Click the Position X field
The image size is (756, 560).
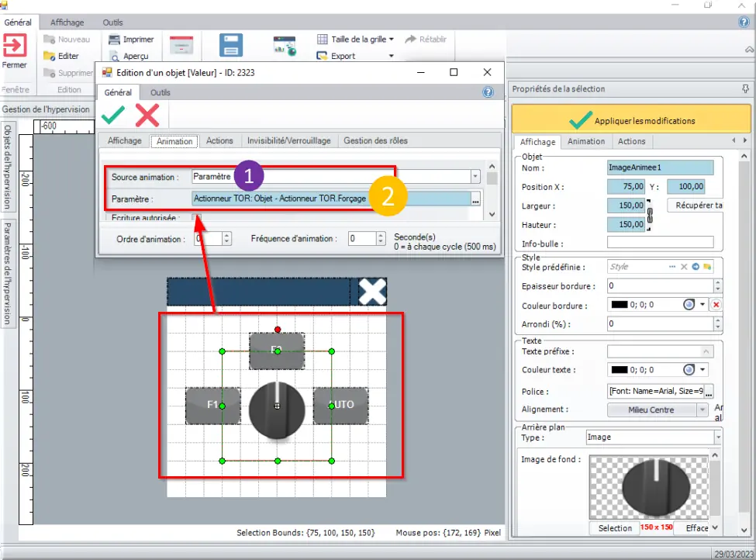pyautogui.click(x=626, y=187)
